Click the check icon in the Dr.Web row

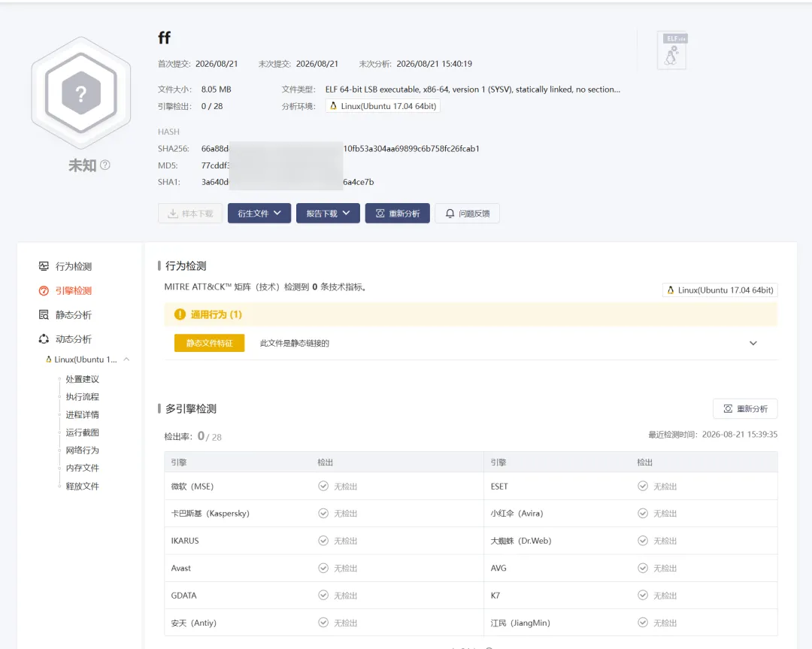(x=643, y=541)
